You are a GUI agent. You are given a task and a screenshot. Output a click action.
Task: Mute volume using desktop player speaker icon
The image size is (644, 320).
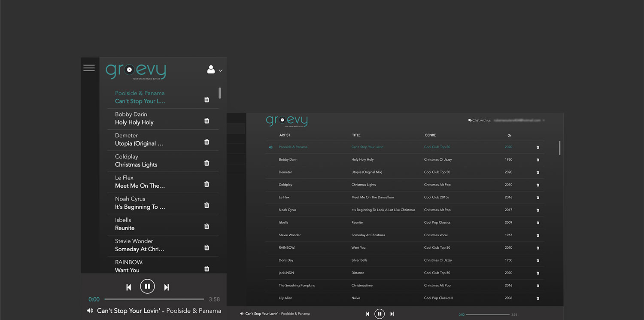242,314
